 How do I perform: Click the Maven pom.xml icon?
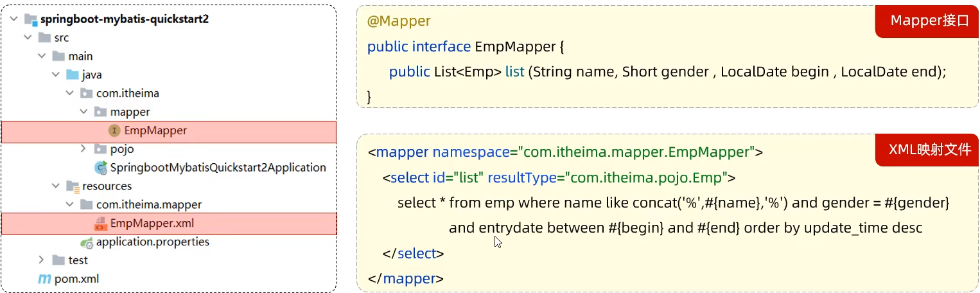tap(44, 279)
